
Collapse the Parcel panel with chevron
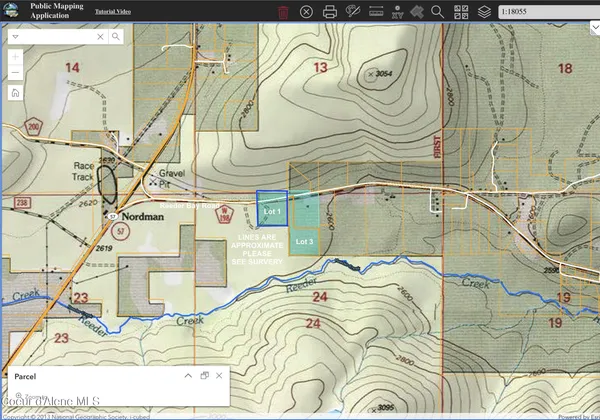tap(187, 375)
